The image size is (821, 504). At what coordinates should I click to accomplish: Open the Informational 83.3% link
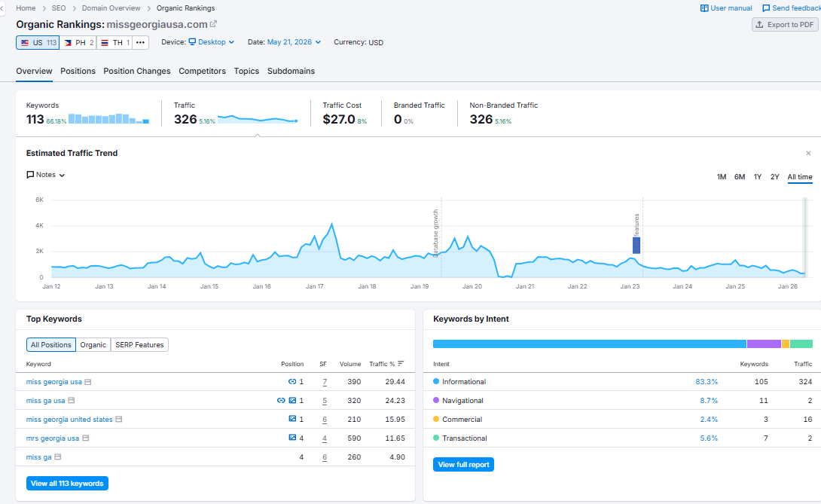click(x=707, y=382)
